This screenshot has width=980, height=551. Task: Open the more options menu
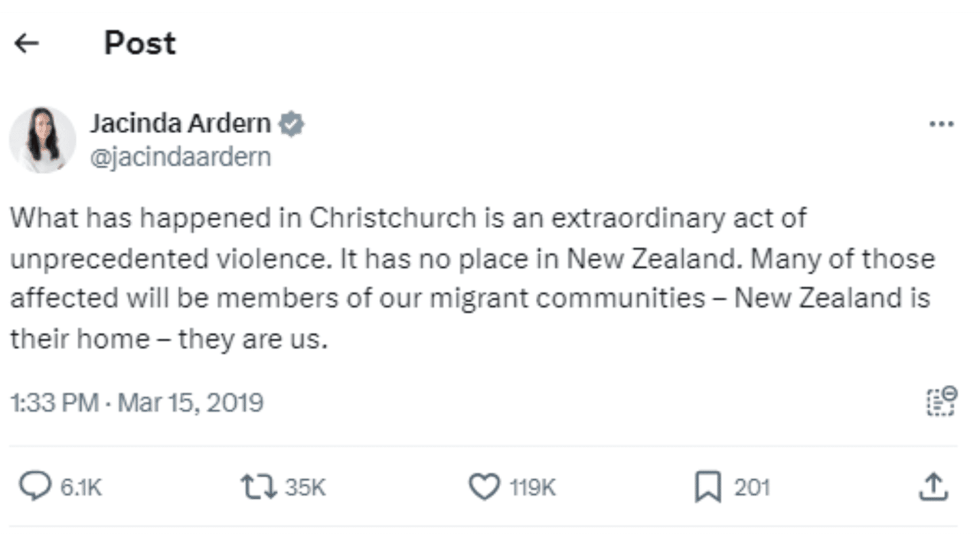(x=942, y=123)
